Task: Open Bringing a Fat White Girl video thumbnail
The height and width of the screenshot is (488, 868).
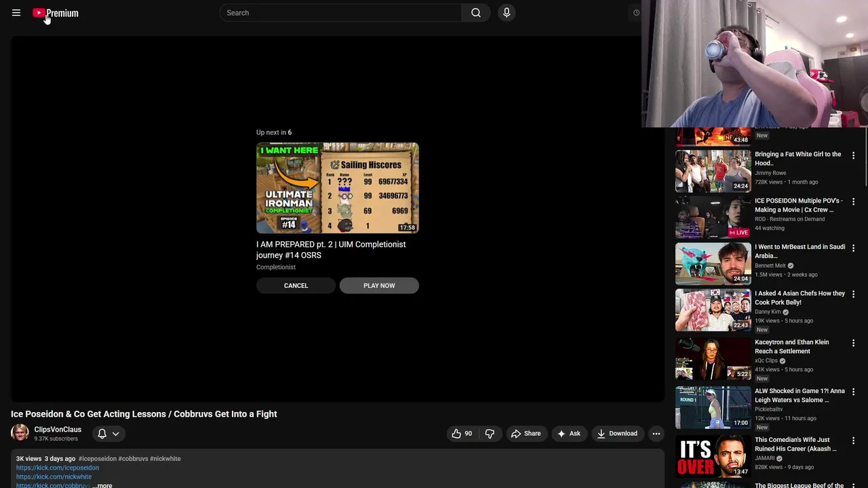Action: coord(713,171)
